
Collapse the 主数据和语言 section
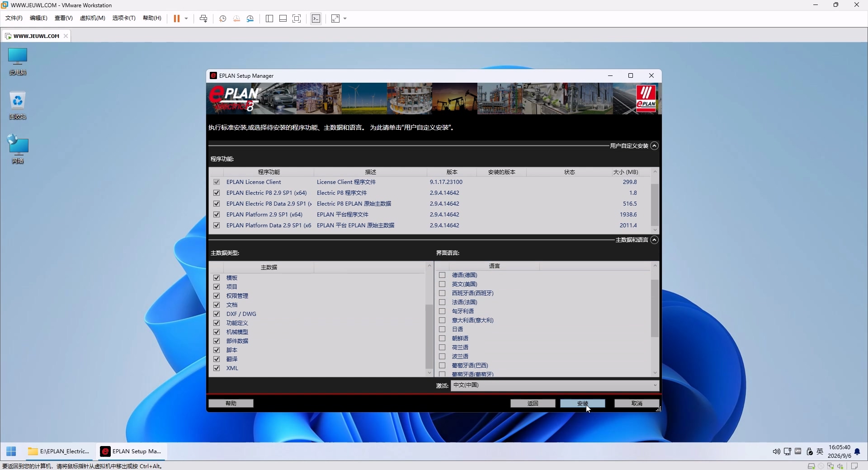tap(654, 240)
